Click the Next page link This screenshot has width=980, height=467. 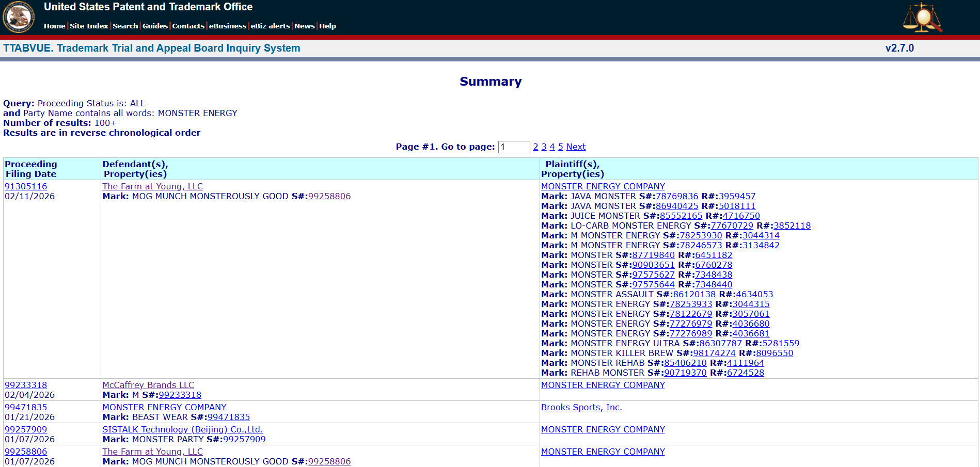[576, 147]
